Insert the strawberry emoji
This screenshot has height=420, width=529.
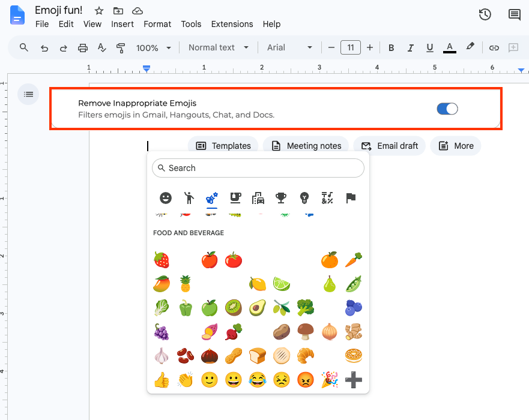[x=162, y=260]
